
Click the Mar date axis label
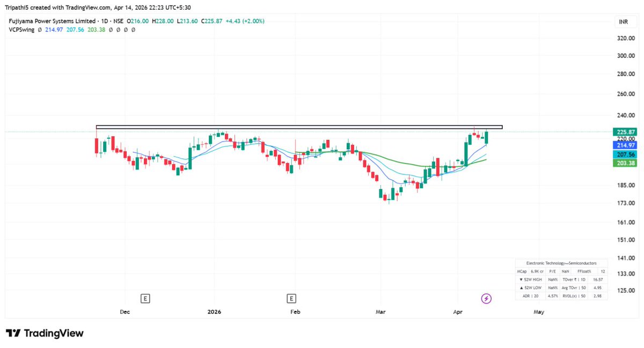pyautogui.click(x=380, y=312)
